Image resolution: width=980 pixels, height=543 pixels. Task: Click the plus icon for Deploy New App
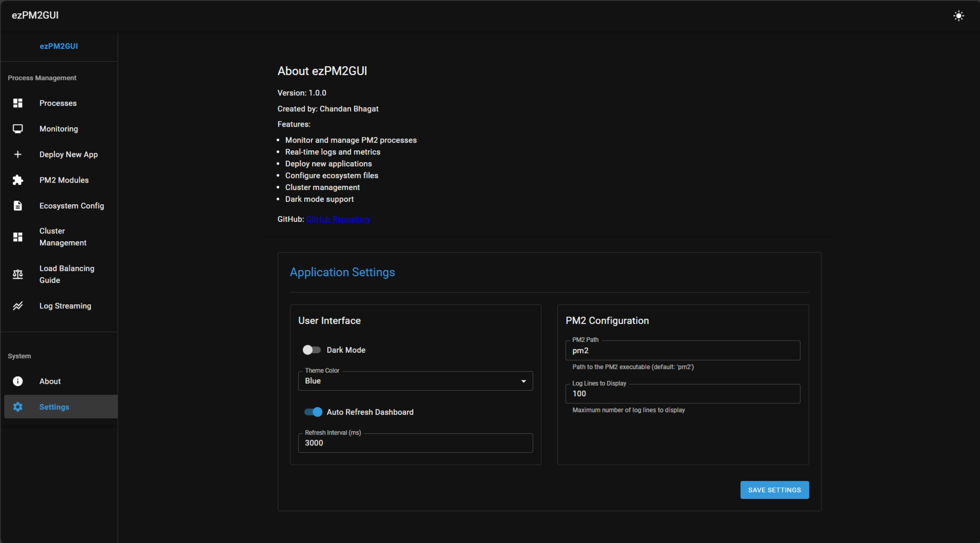pos(18,154)
